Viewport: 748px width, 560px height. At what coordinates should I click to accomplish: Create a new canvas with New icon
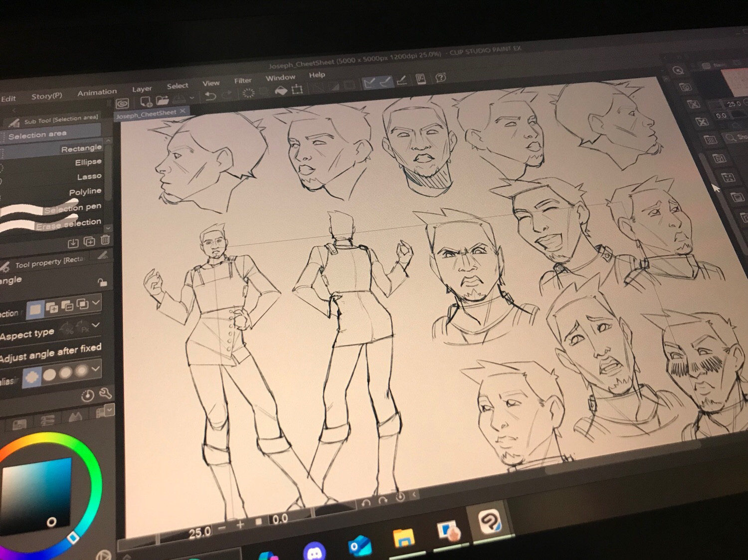(146, 101)
